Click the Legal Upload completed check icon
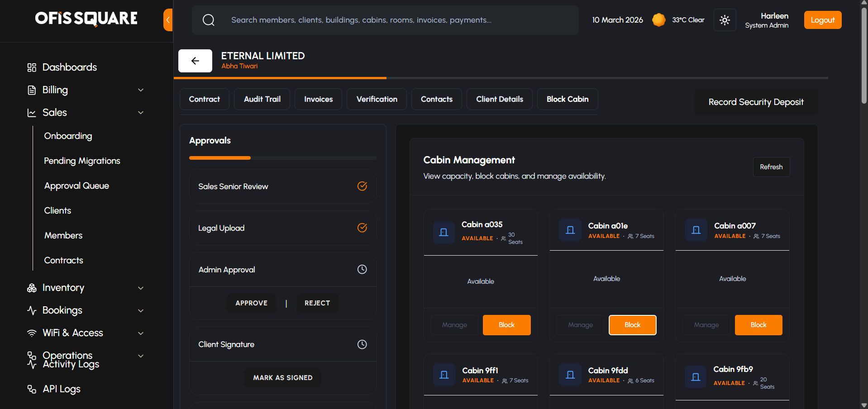Screen dimensions: 868x409 pos(362,228)
